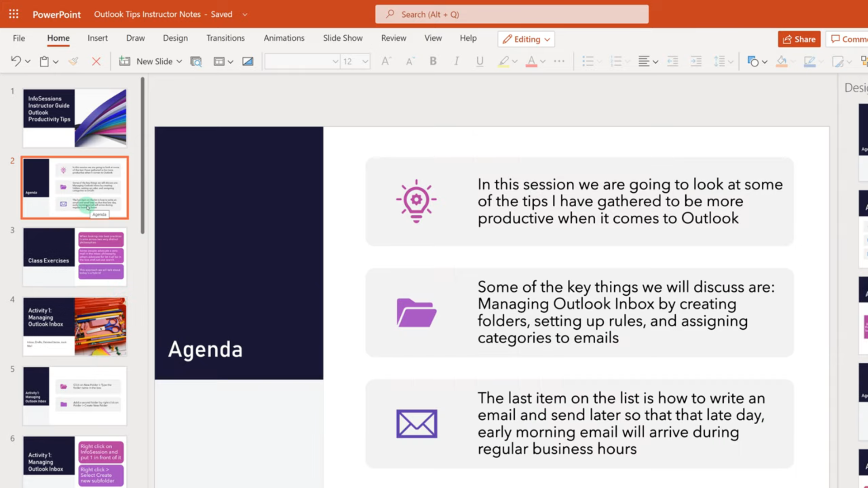Viewport: 868px width, 488px height.
Task: Select slide 4 thumbnail with scissors photo
Action: coord(75,327)
